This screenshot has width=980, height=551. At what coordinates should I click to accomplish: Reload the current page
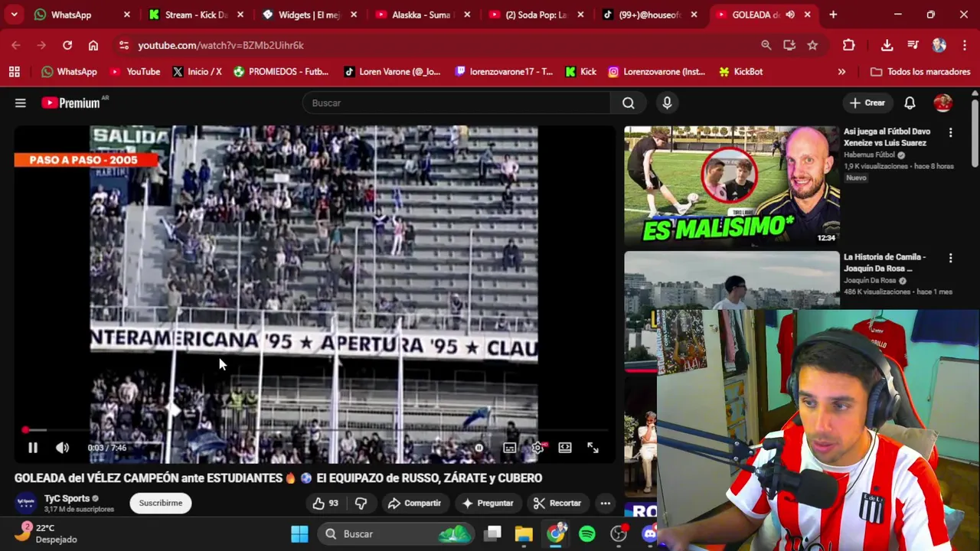pos(67,45)
